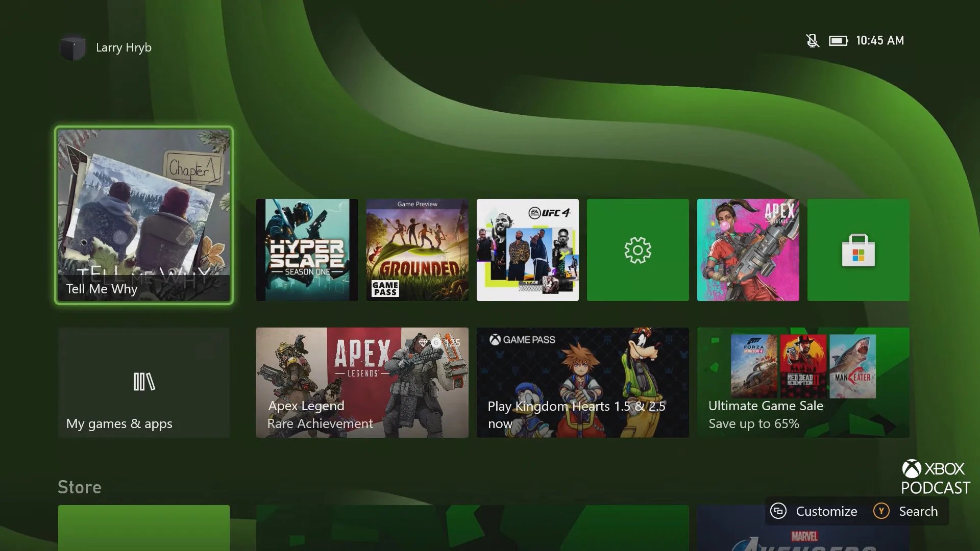Select the Customize label
Image resolution: width=980 pixels, height=551 pixels.
(x=826, y=511)
